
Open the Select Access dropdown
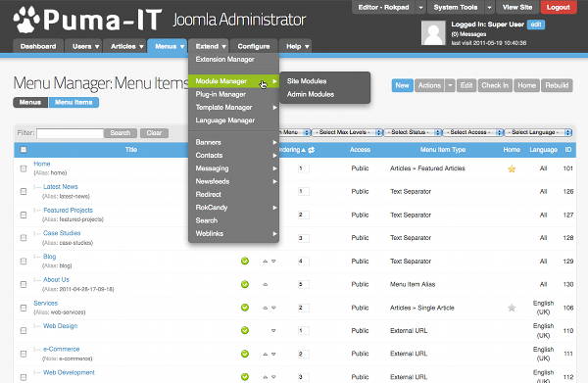tap(473, 132)
